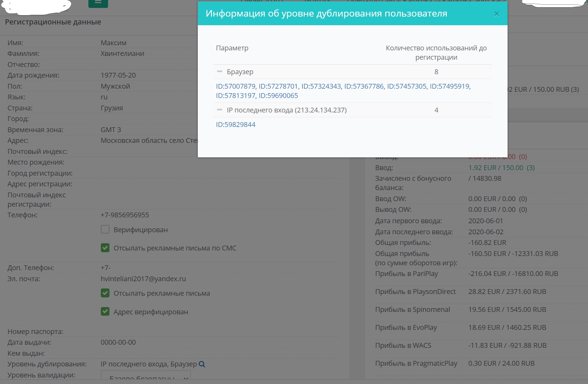The width and height of the screenshot is (588, 384).
Task: Toggle Адрес верифицирован checkbox
Action: [105, 312]
